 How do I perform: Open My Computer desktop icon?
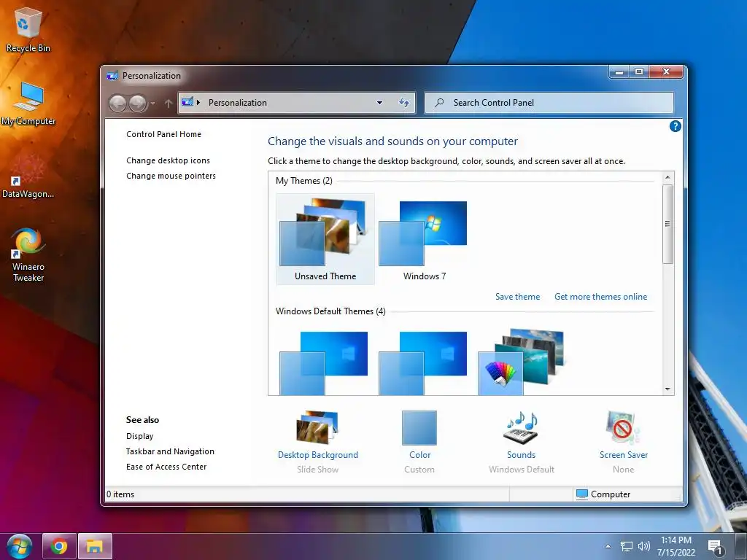click(x=28, y=103)
